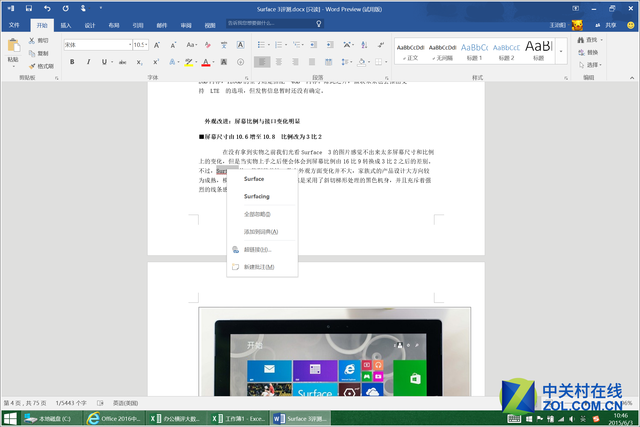Undo the last action

click(47, 8)
